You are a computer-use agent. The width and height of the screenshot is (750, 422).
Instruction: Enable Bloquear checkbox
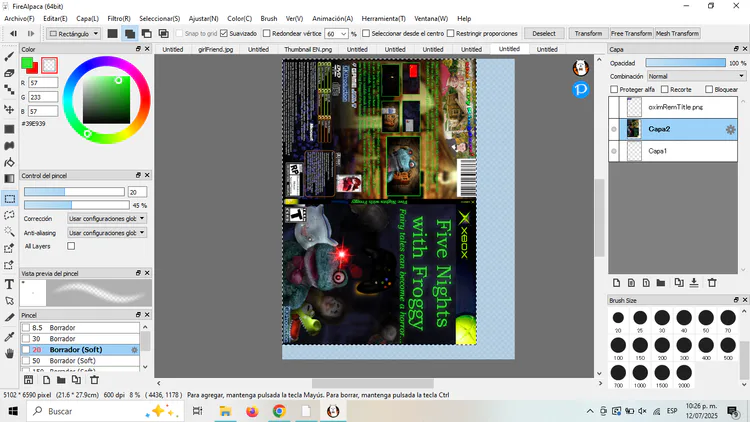coord(709,89)
